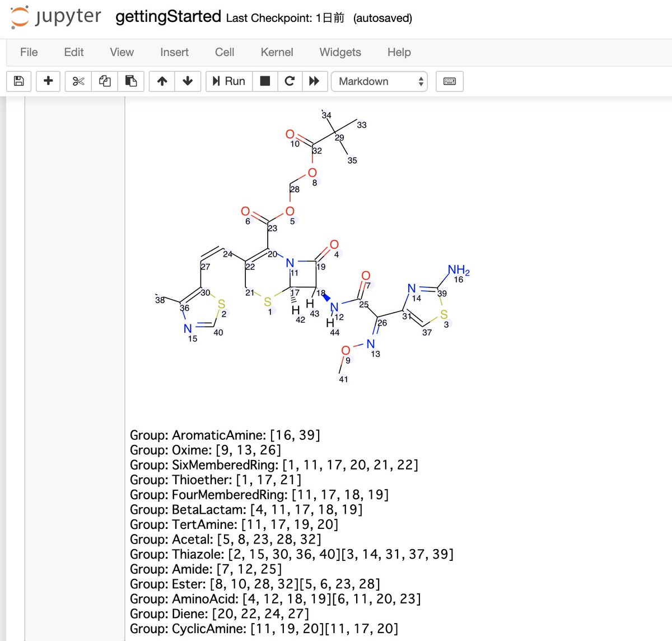The height and width of the screenshot is (641, 672).
Task: Move the selected cell down
Action: [x=188, y=81]
